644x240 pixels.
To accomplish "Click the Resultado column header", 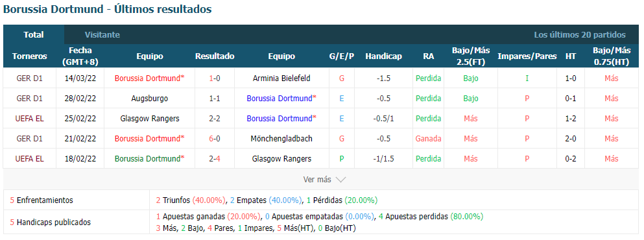I will (215, 56).
